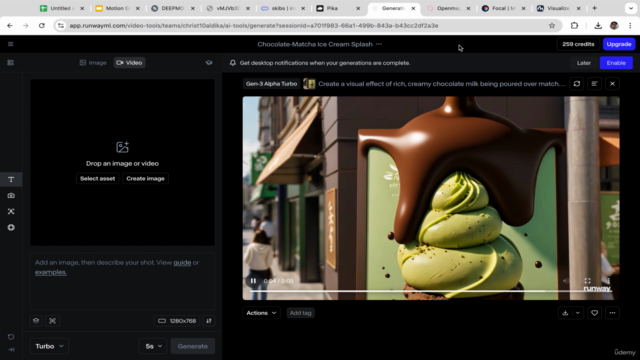Open the project title ellipsis menu
Viewport: 640px width, 360px height.
pos(379,44)
